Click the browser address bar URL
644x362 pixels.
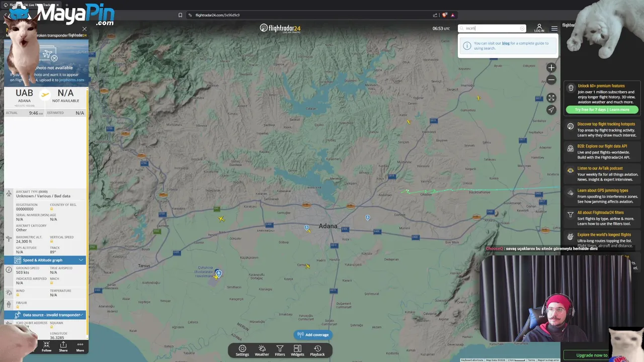coord(217,15)
